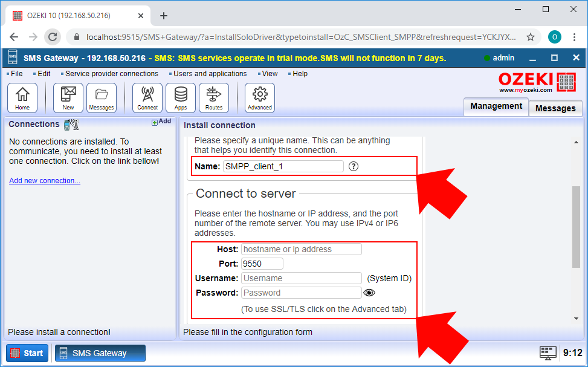Follow the Add new connection link

45,181
